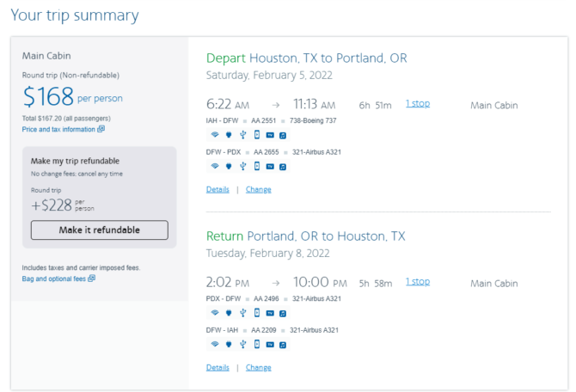Click music icon for flight AA 2209

283,345
